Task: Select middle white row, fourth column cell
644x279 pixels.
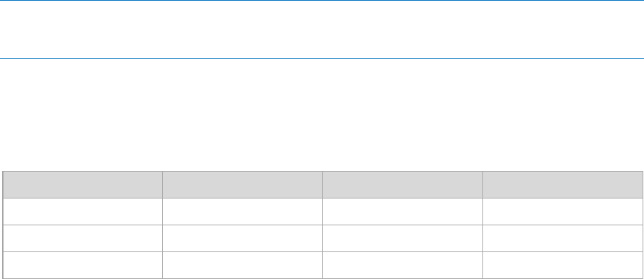Action: (563, 238)
